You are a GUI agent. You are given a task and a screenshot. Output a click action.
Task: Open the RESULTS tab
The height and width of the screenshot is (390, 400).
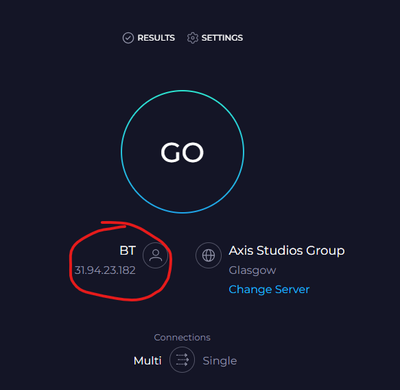pyautogui.click(x=149, y=38)
